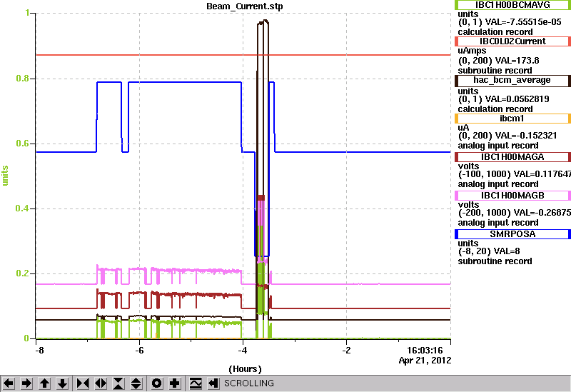Click 'subroutine record' under IBC0L02Current
The image size is (571, 392).
(495, 71)
